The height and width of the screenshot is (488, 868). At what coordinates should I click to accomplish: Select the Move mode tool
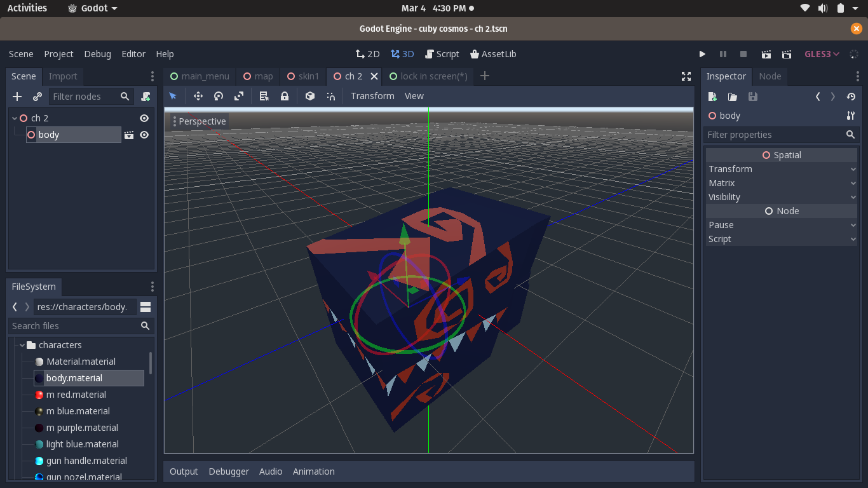[x=198, y=96]
